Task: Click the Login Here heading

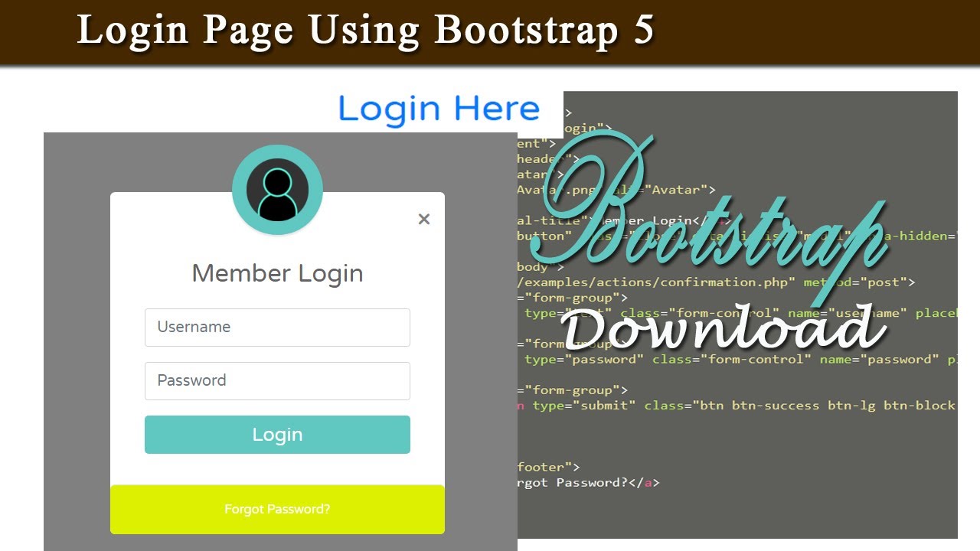Action: coord(439,109)
